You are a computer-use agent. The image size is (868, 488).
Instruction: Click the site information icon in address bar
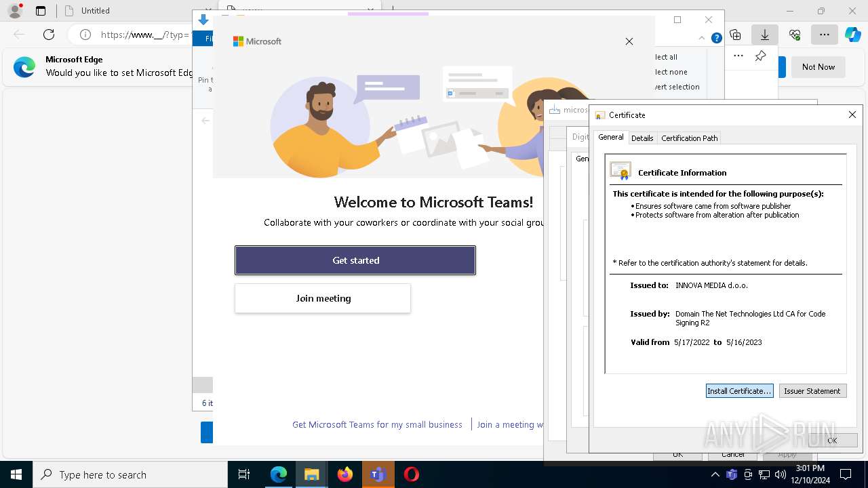85,35
